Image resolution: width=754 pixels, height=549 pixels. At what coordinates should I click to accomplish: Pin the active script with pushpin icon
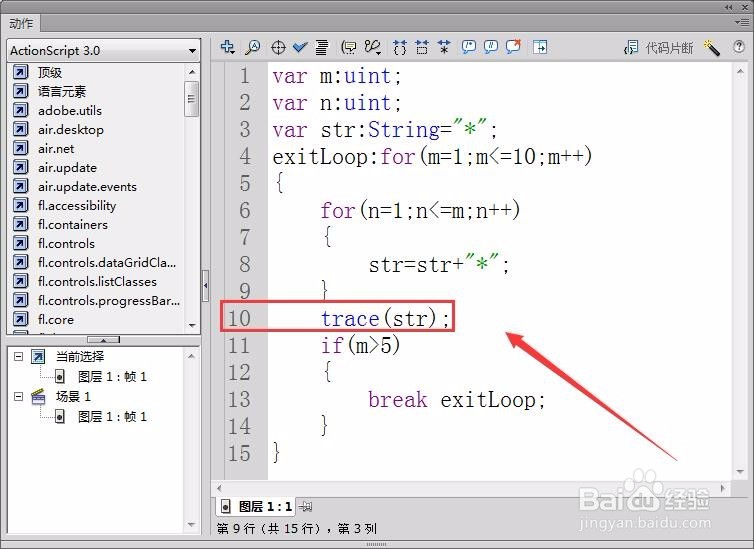pos(305,506)
